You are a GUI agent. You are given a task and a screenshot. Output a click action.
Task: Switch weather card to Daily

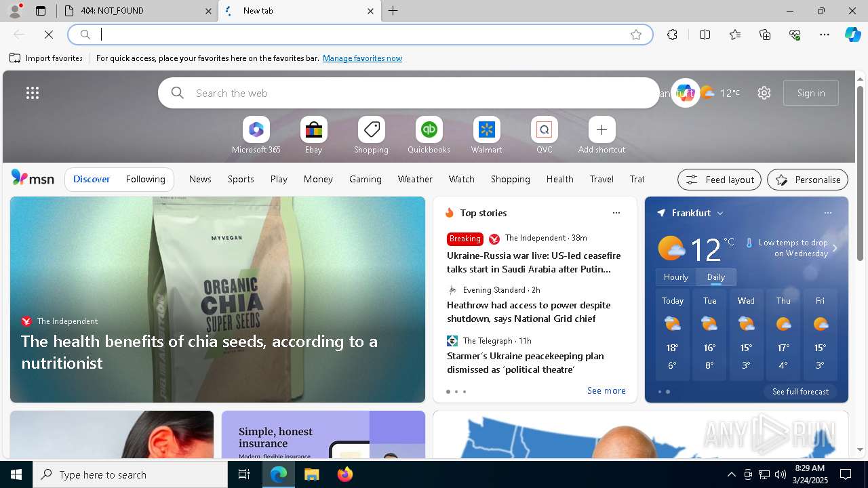click(716, 277)
